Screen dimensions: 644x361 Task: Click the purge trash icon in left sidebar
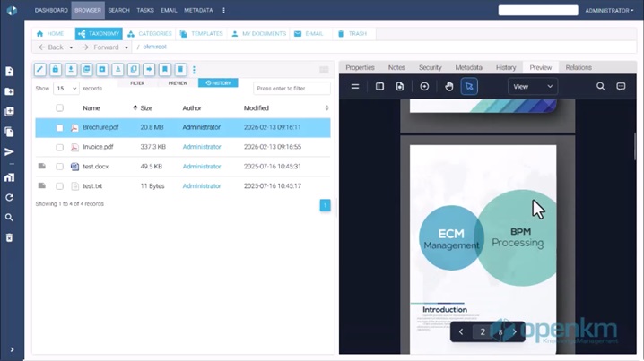tap(9, 237)
